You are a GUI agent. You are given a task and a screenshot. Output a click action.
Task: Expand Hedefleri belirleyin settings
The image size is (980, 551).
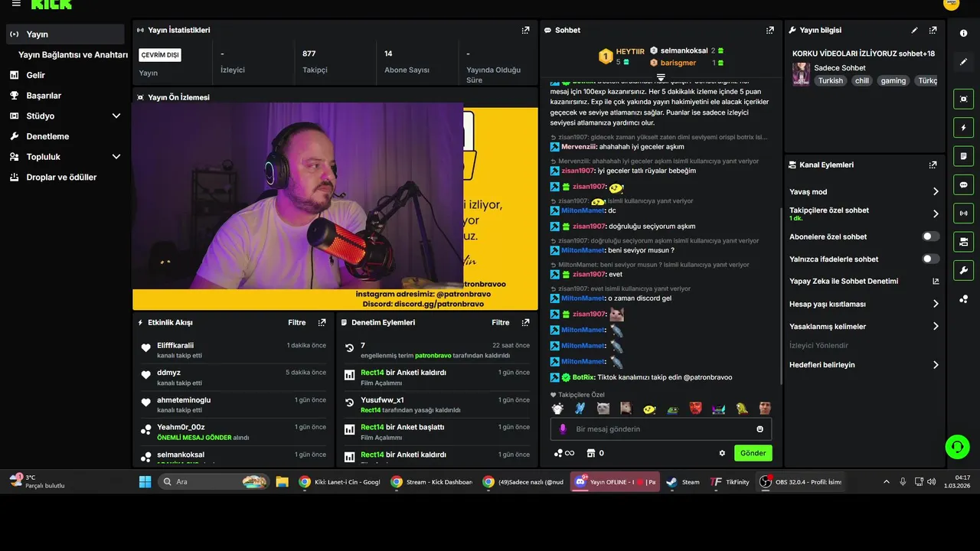(936, 365)
